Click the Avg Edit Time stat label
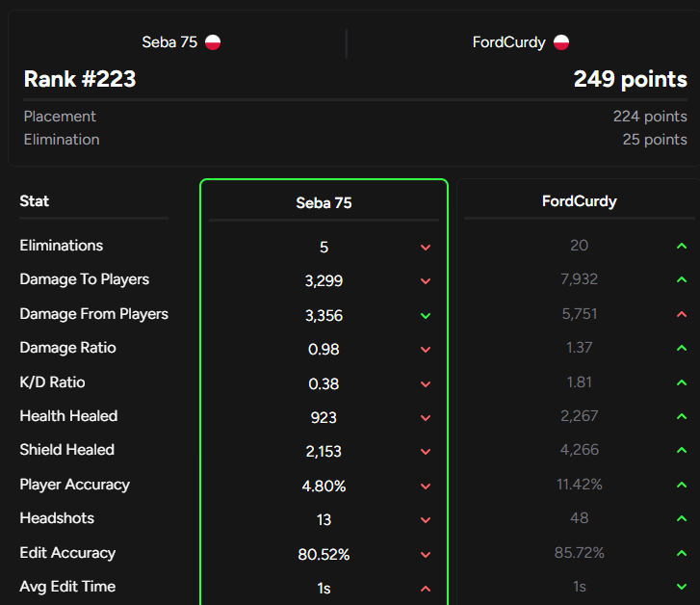 pyautogui.click(x=67, y=587)
